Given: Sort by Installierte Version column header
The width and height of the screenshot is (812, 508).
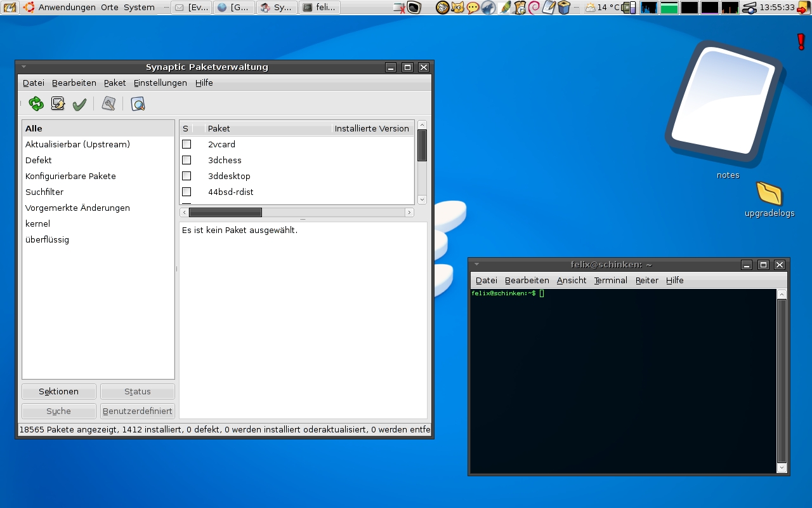Looking at the screenshot, I should click(372, 128).
